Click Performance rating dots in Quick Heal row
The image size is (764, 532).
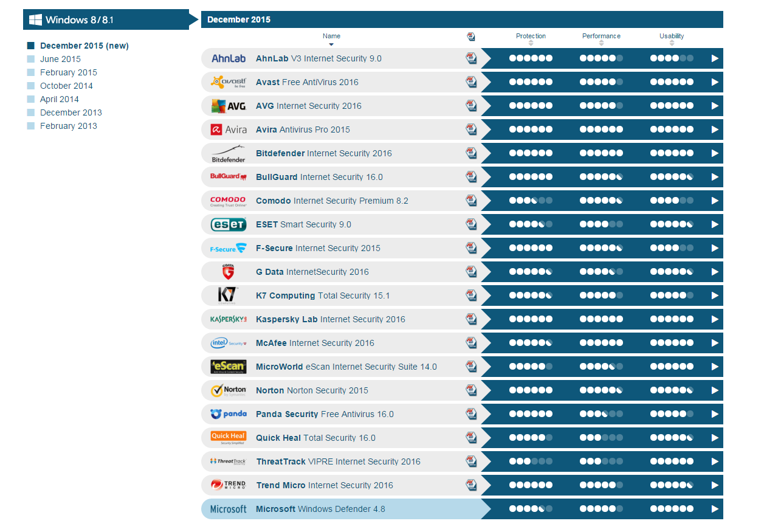coord(601,438)
